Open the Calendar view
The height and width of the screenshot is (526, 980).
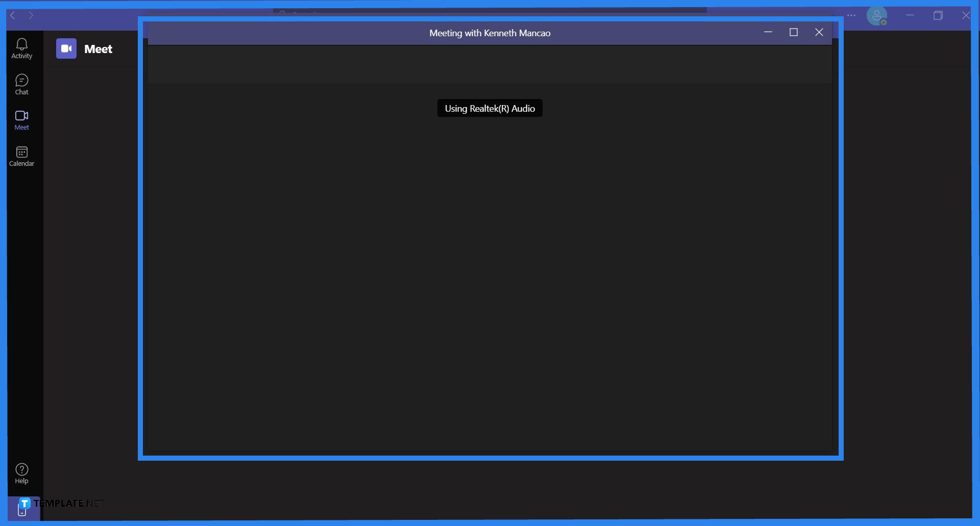[x=21, y=156]
